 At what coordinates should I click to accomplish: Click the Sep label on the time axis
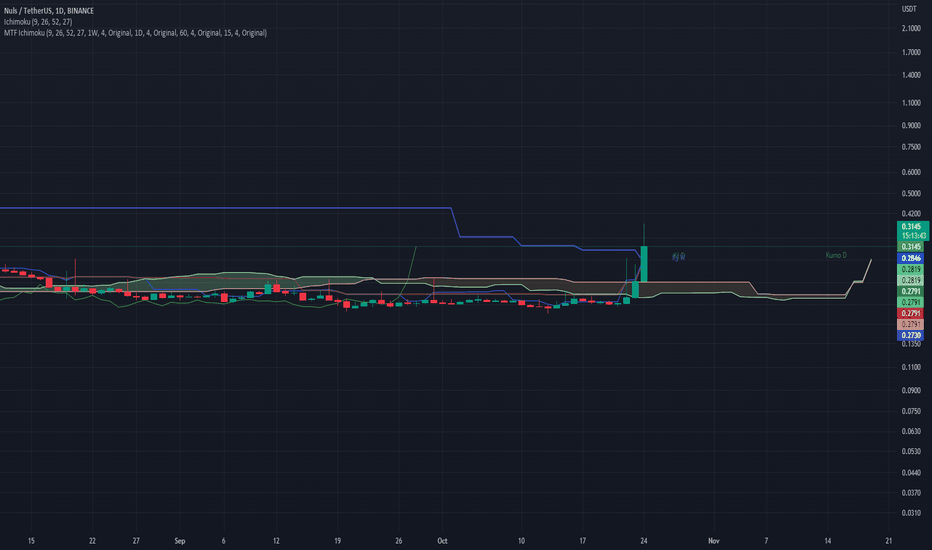click(x=180, y=541)
